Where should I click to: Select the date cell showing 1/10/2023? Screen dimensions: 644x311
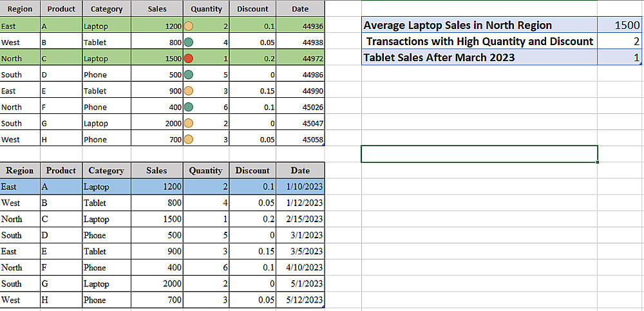pyautogui.click(x=300, y=187)
